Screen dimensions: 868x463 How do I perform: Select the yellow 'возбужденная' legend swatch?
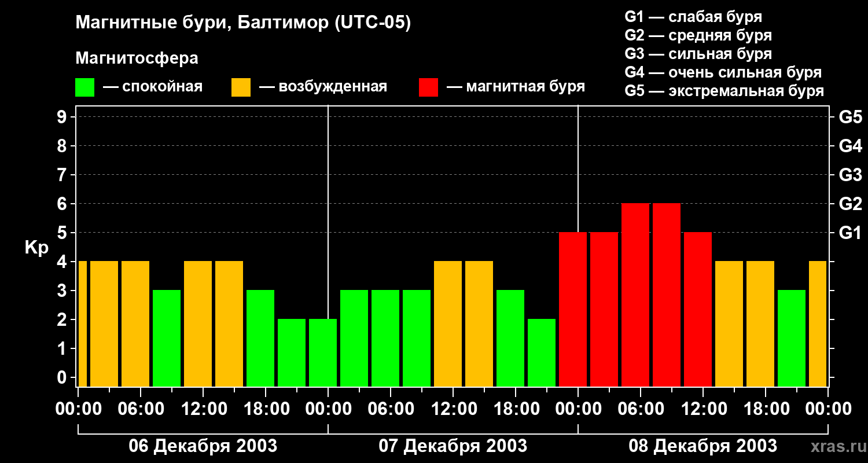(241, 87)
